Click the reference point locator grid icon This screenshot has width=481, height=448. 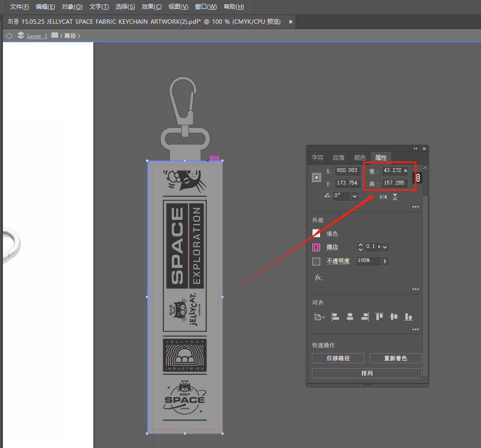(x=316, y=178)
